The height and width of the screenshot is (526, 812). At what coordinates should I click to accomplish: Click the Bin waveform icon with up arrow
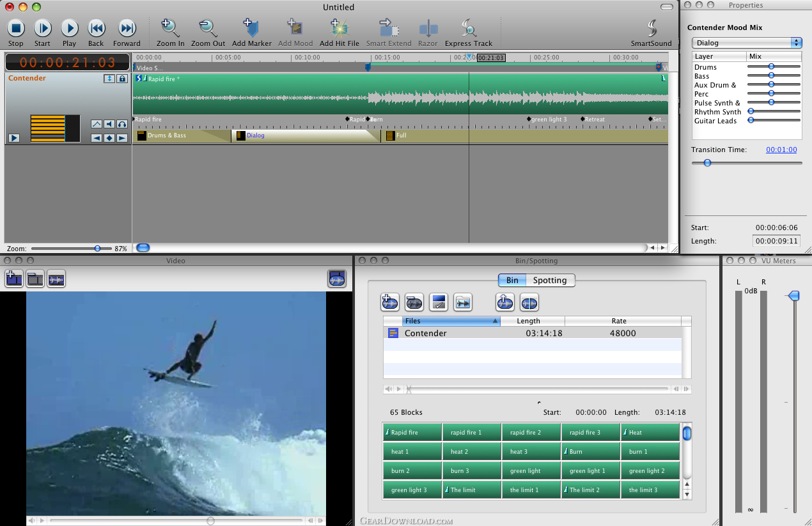pyautogui.click(x=505, y=302)
